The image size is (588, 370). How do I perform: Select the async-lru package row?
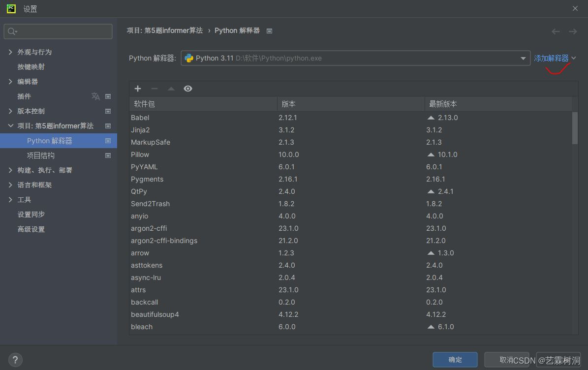351,277
